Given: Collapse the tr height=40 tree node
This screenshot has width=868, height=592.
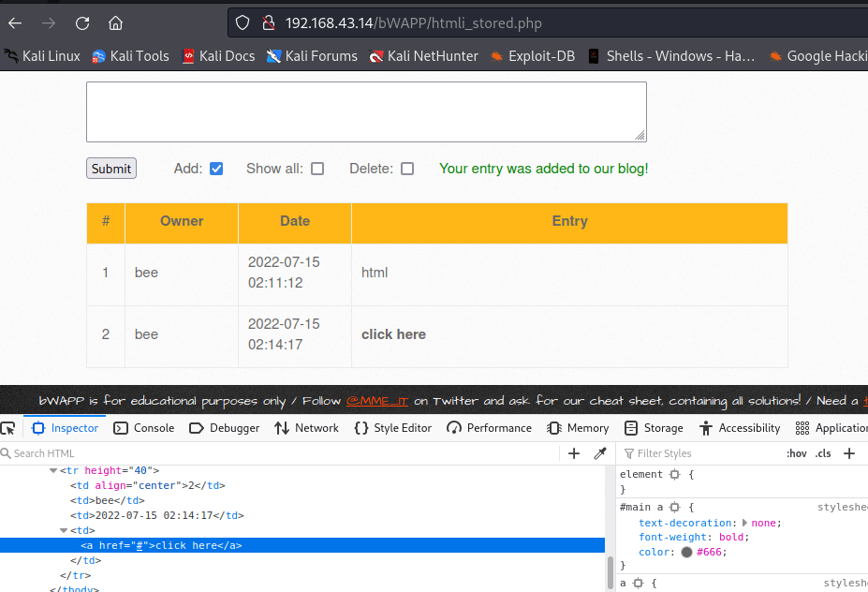Looking at the screenshot, I should click(x=52, y=471).
